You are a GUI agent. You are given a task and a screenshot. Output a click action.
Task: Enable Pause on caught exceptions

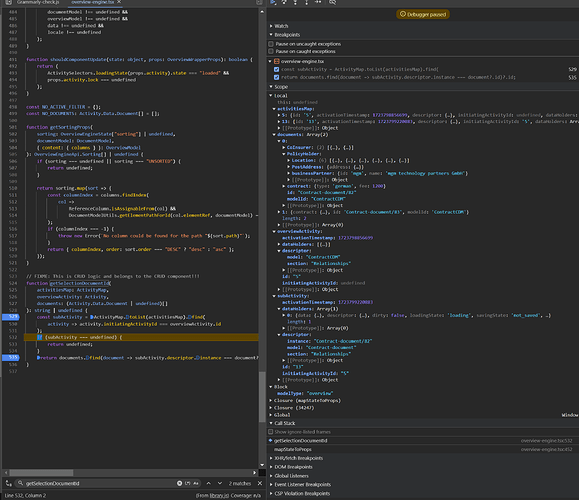tap(271, 51)
